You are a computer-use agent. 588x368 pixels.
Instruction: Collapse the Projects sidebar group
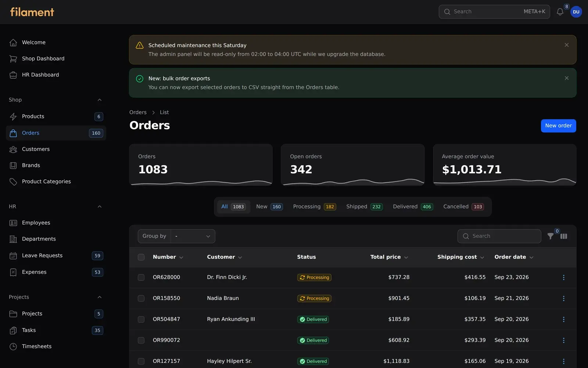pyautogui.click(x=100, y=297)
